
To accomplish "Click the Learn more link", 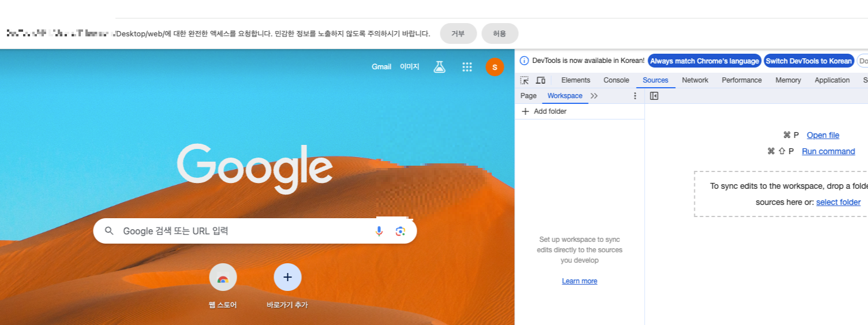I will coord(579,281).
